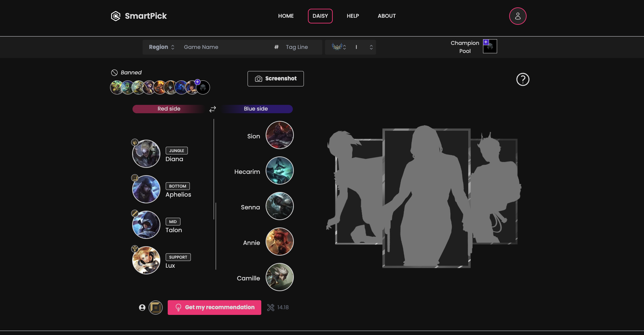644x335 pixels.
Task: Select Talon's portrait on Red side
Action: [146, 225]
